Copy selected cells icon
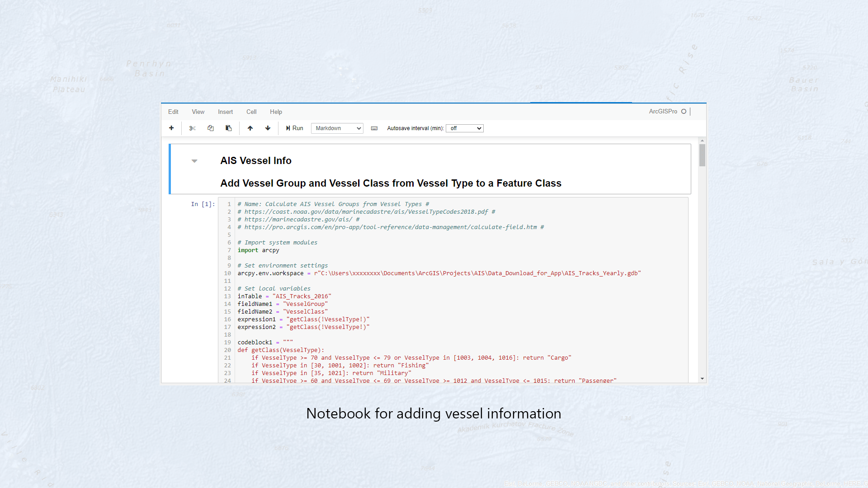The image size is (868, 488). [211, 128]
